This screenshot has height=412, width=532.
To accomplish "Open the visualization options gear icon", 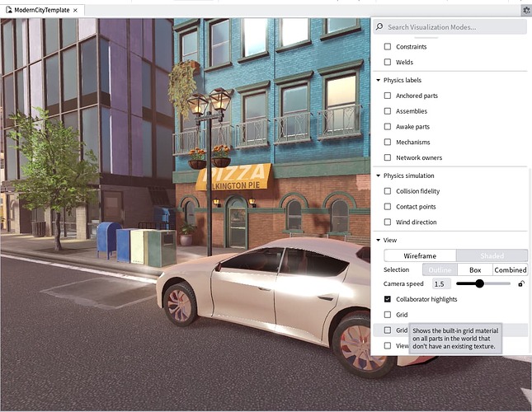I will 526,10.
